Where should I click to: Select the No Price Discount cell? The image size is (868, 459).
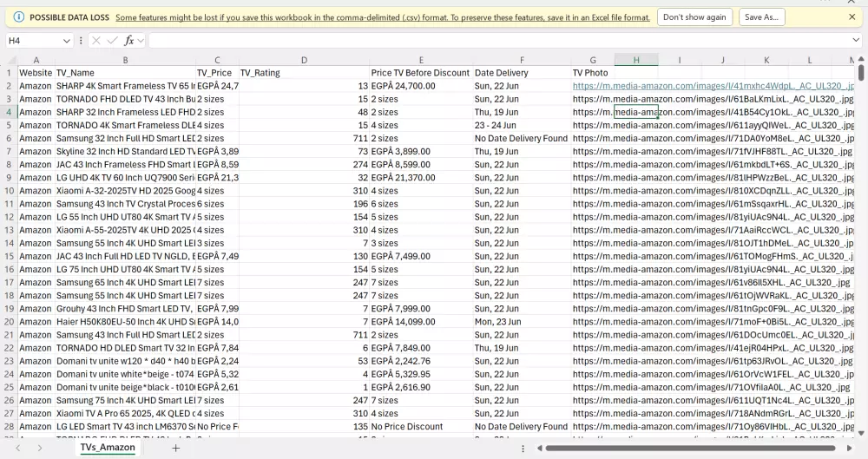pos(421,426)
